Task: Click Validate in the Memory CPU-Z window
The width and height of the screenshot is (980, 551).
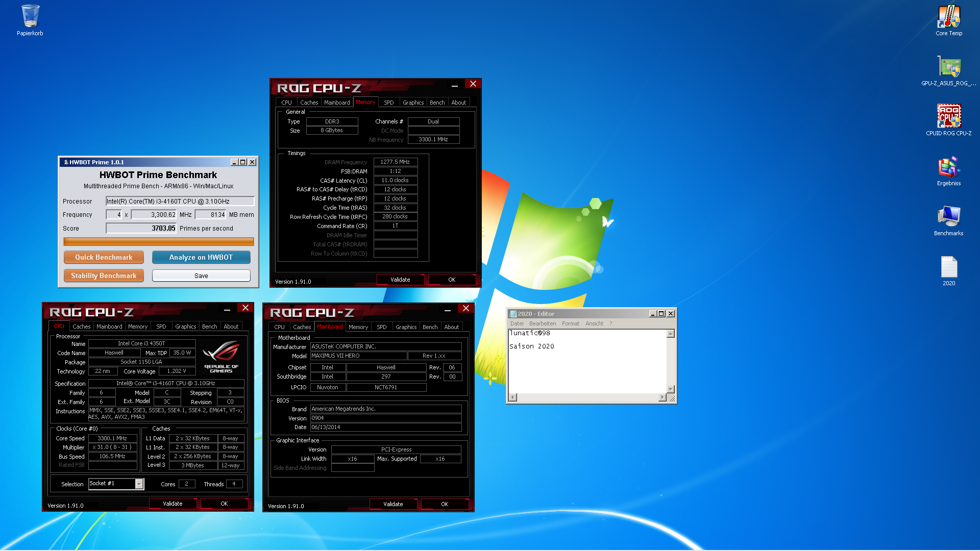Action: pyautogui.click(x=400, y=280)
